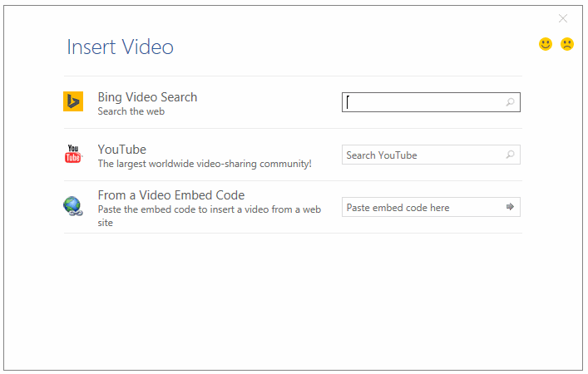Send positive feedback with smiley face
588x374 pixels.
546,44
